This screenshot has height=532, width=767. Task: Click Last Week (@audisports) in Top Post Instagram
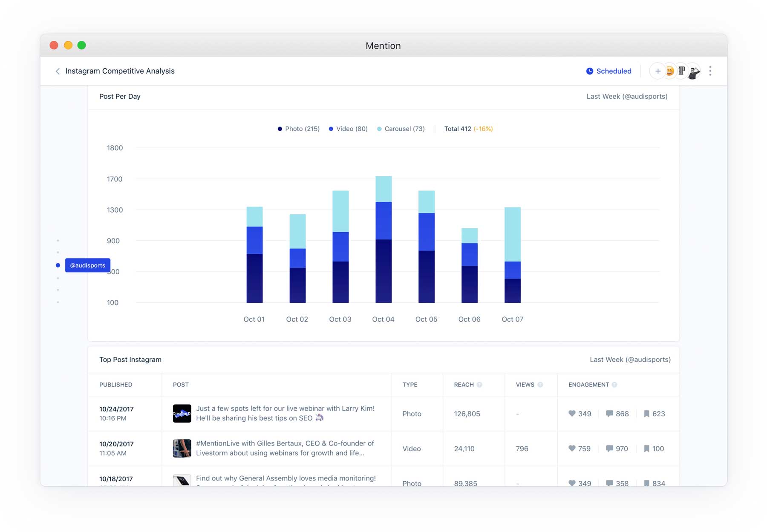click(x=630, y=359)
